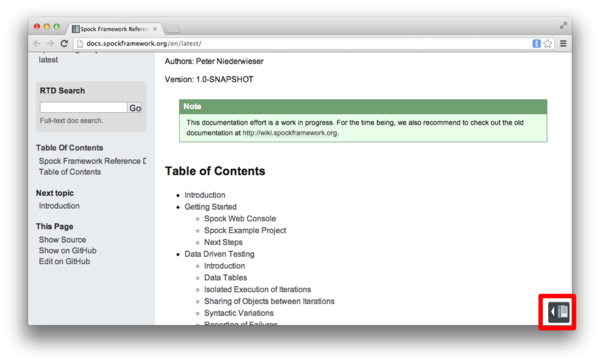Click the blue extension icon in address bar

[x=536, y=44]
